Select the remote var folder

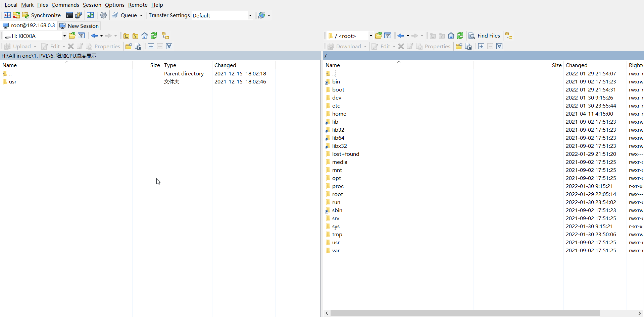click(336, 250)
